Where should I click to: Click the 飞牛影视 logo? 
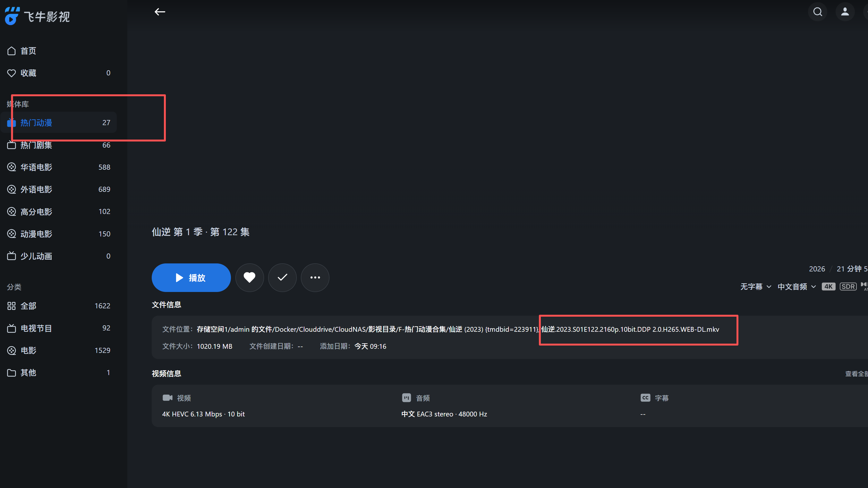[x=37, y=16]
